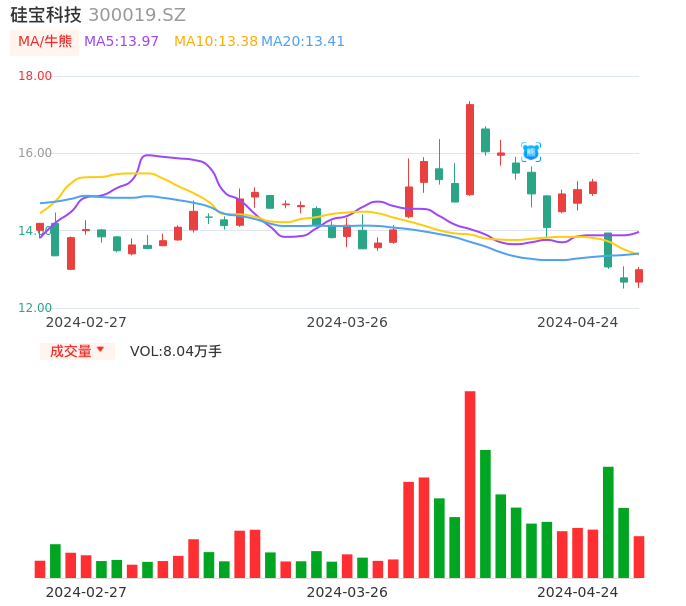Click the MA5:13.97 legend label
This screenshot has width=686, height=606.
click(121, 41)
